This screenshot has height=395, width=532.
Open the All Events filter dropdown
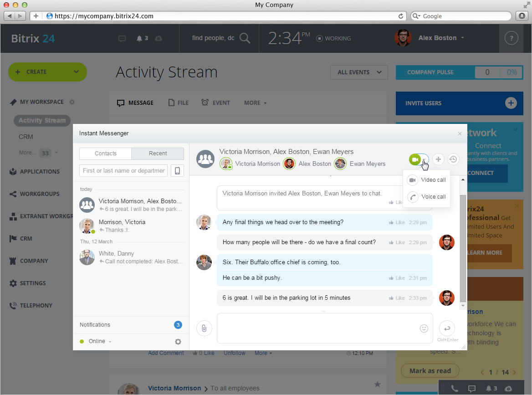[359, 72]
